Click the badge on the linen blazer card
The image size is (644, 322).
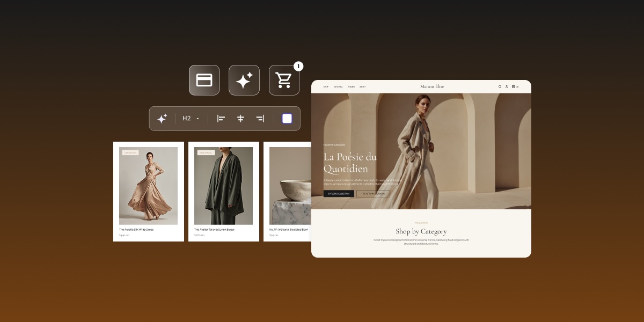click(206, 152)
